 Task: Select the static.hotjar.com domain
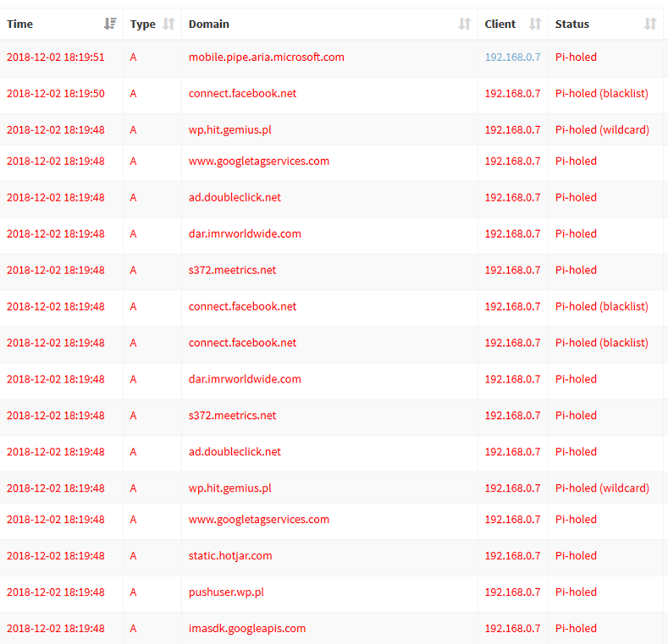pyautogui.click(x=230, y=556)
